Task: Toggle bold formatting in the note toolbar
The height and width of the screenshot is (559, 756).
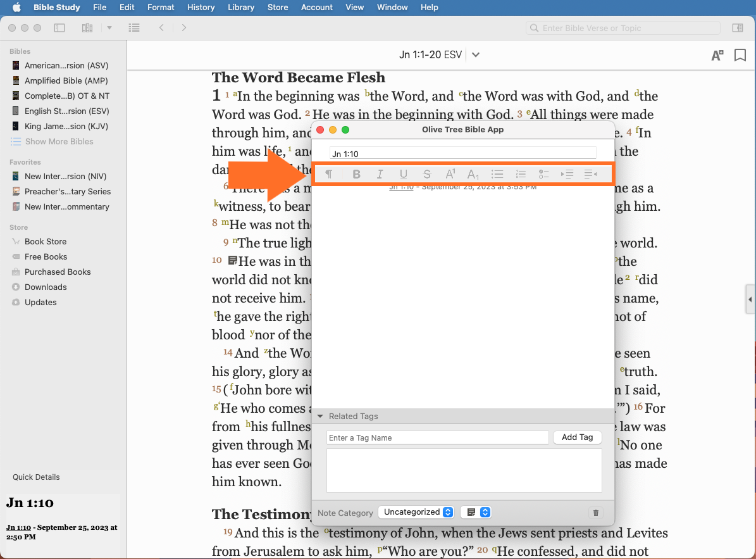Action: [356, 174]
